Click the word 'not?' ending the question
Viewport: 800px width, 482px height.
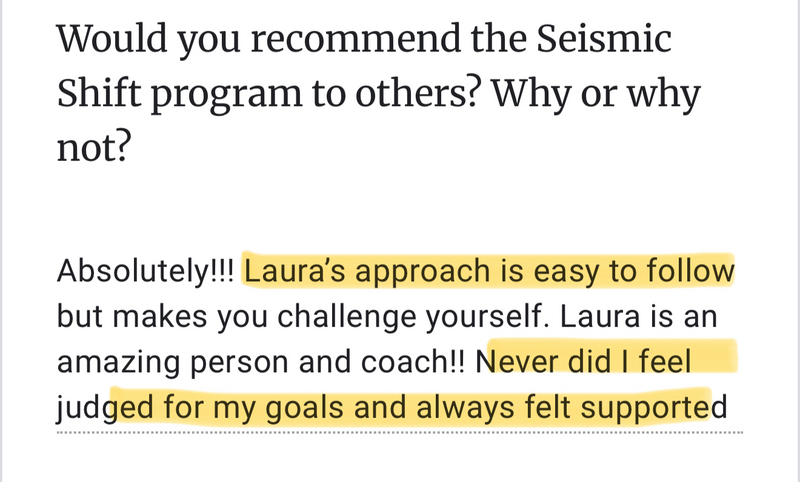(x=94, y=147)
